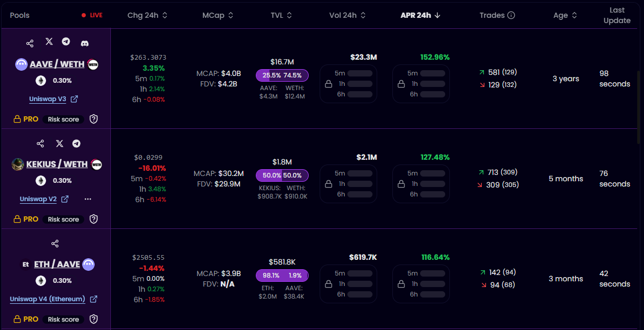644x330 pixels.
Task: Click the $2505.55 price
Action: (x=149, y=258)
